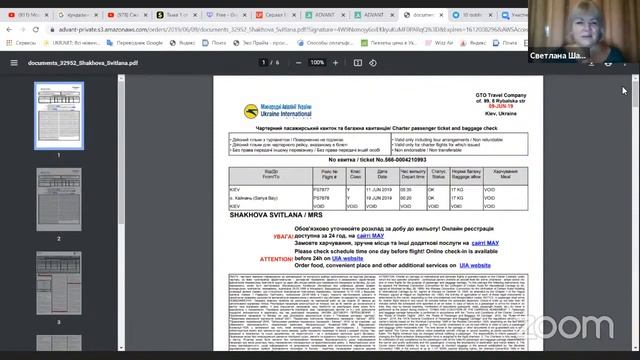The image size is (640, 360).
Task: Zoom in with the plus icon
Action: (x=336, y=63)
